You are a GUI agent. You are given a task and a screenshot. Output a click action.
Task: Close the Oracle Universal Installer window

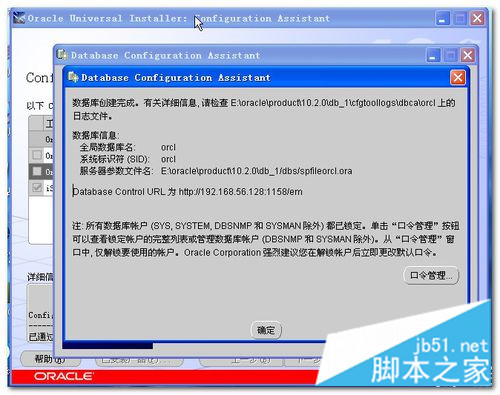477,18
